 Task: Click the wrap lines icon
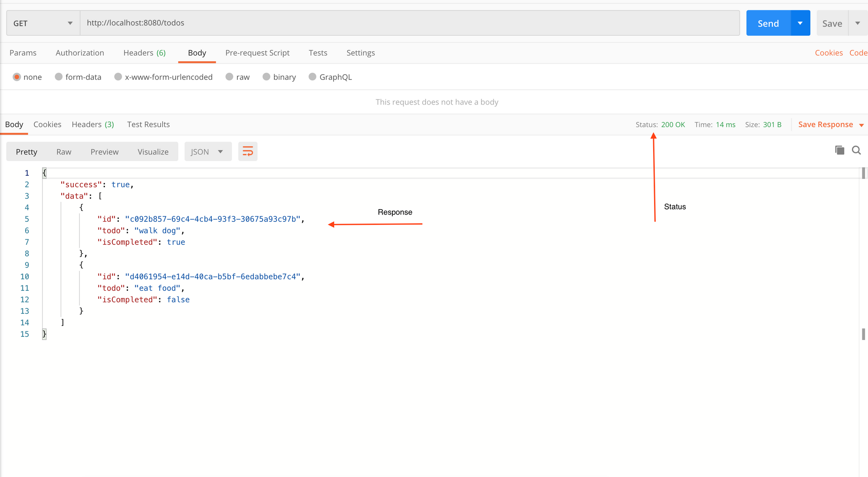pyautogui.click(x=247, y=151)
